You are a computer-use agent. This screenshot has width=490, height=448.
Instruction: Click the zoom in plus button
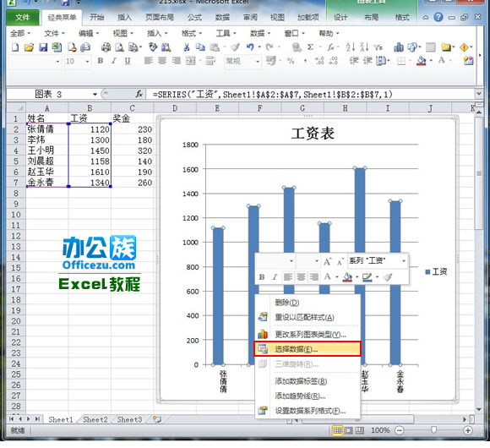pyautogui.click(x=467, y=430)
